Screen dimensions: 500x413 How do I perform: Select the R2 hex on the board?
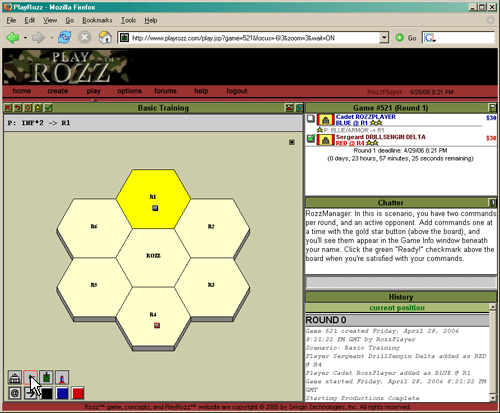212,228
